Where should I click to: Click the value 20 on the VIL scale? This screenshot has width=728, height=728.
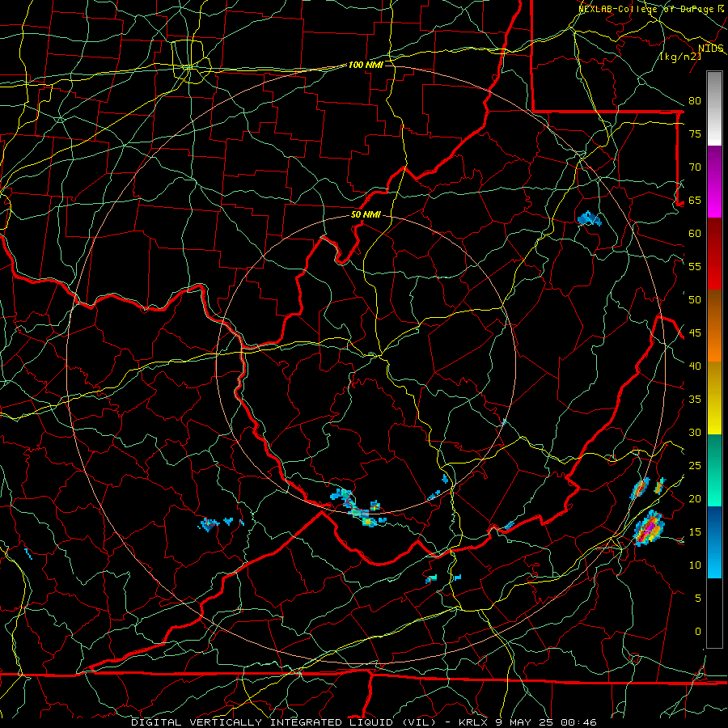tap(695, 498)
